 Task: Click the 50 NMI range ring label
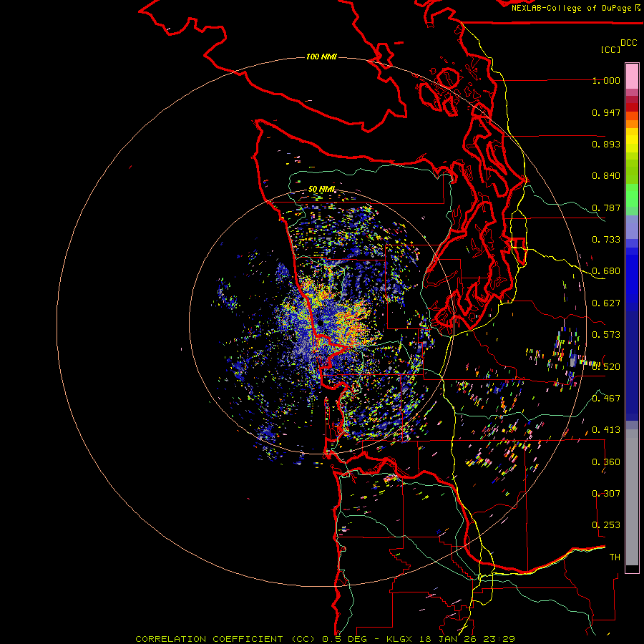321,190
